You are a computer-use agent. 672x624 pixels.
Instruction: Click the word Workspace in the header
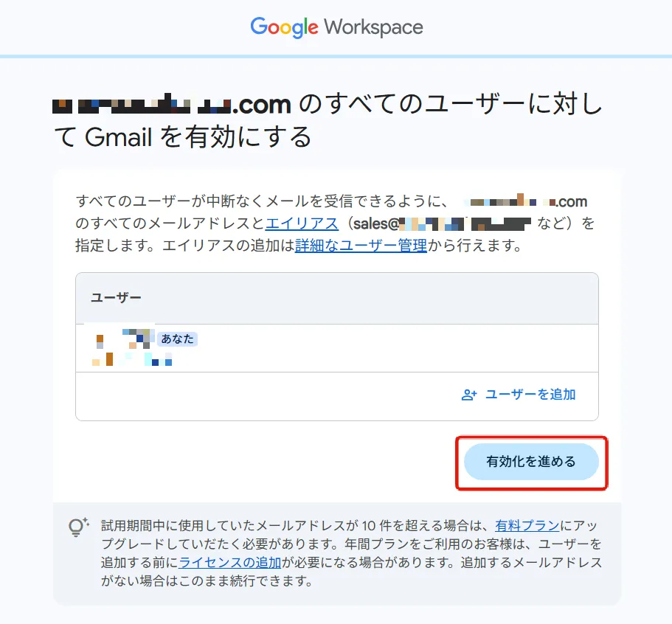(x=373, y=27)
